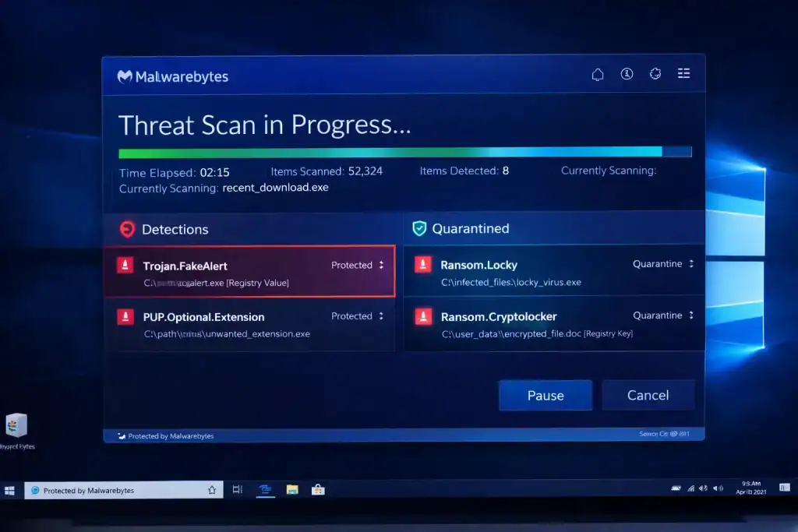Select the Trojan.FakeAlert threat warning icon
The height and width of the screenshot is (532, 798).
click(125, 266)
